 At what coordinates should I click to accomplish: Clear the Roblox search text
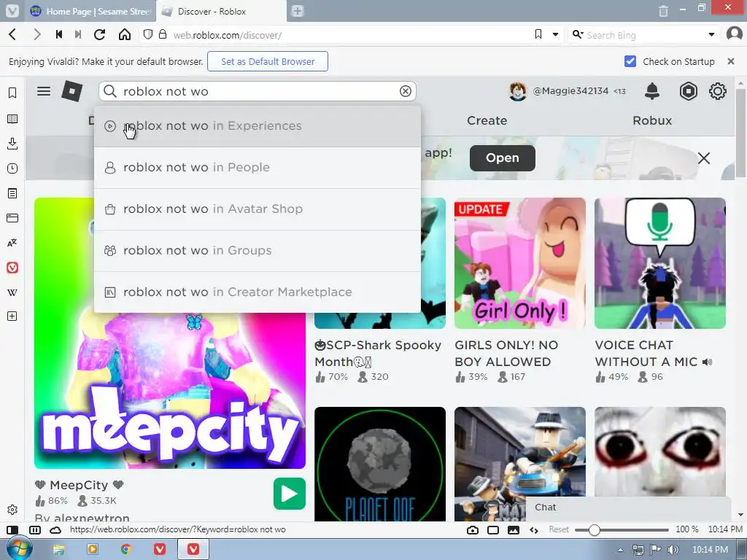pyautogui.click(x=406, y=91)
